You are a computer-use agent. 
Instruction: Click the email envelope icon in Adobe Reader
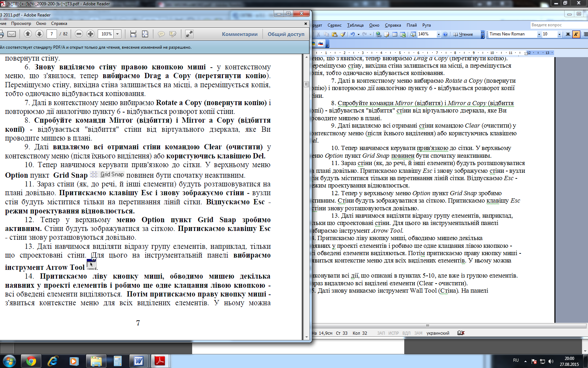(12, 34)
